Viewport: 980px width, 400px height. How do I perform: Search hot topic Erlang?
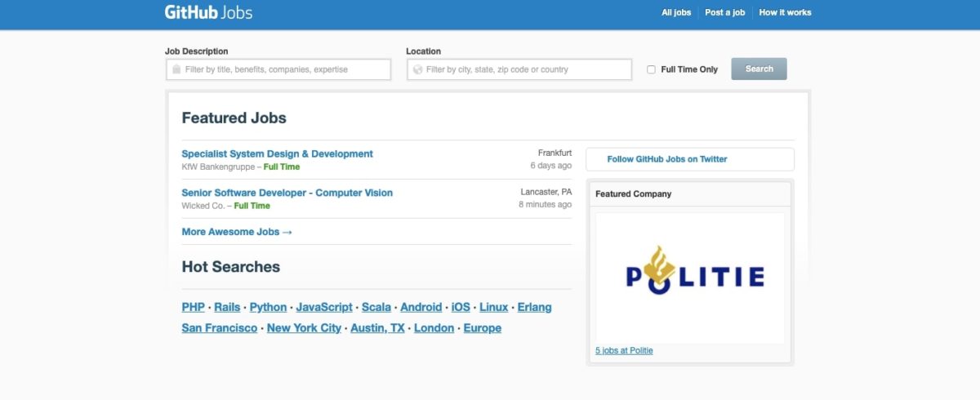tap(535, 307)
